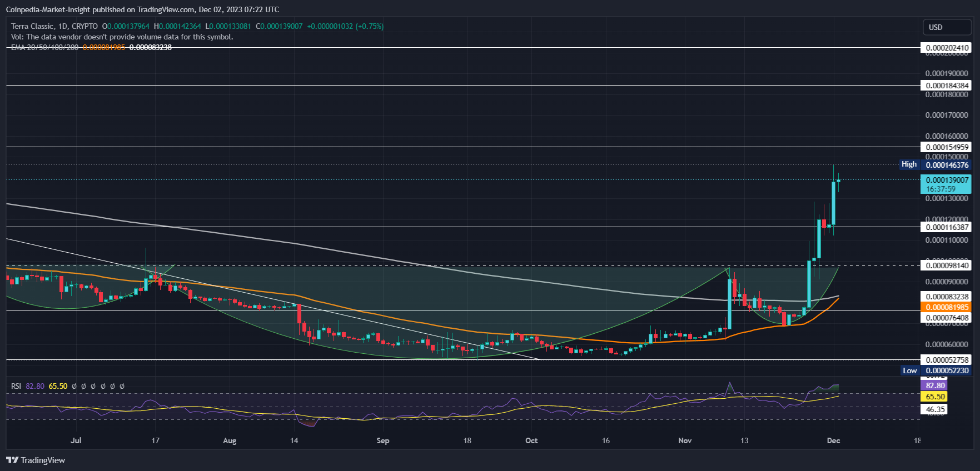The width and height of the screenshot is (980, 471).
Task: Click the Low tag on the price axis
Action: 910,370
